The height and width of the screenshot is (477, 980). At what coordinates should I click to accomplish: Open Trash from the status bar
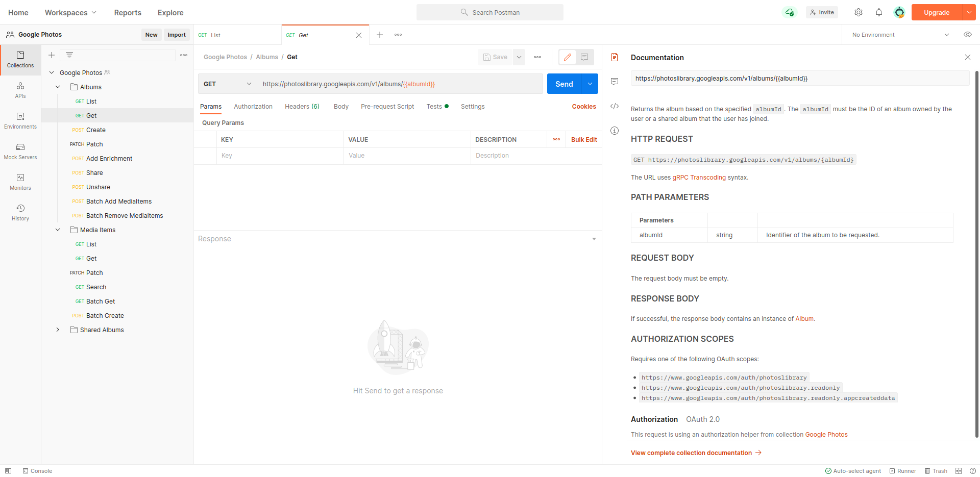pyautogui.click(x=936, y=471)
